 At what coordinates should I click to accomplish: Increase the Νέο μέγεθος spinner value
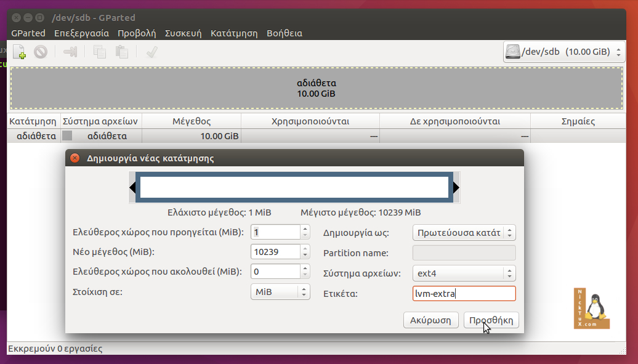305,248
